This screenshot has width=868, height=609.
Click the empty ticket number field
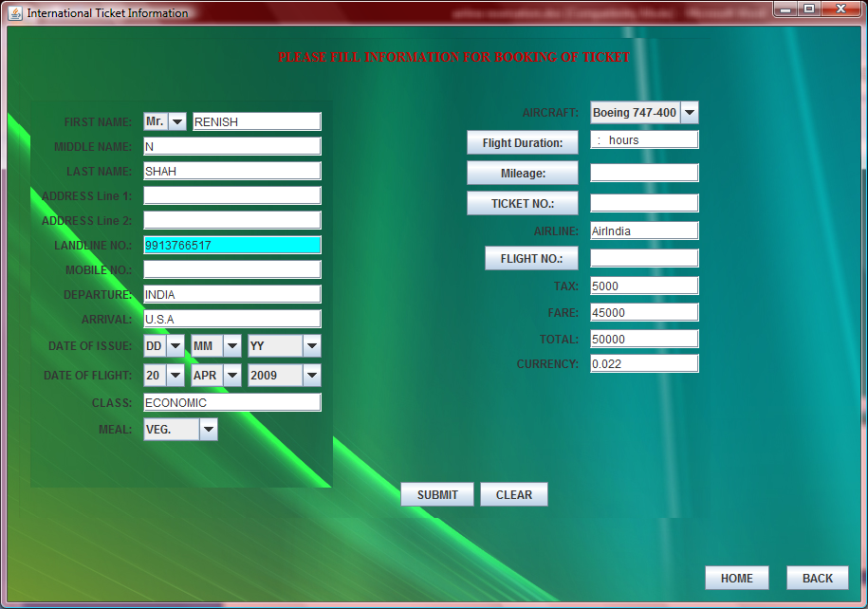click(644, 203)
